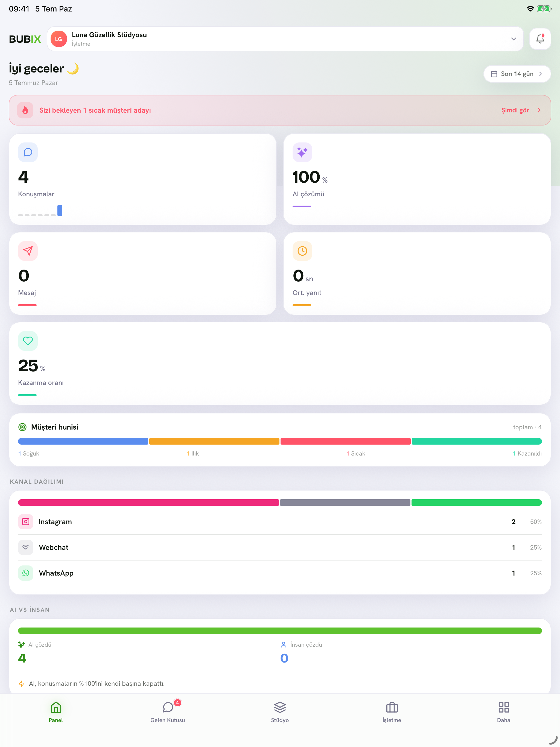Click the Wi-Fi status icon
The width and height of the screenshot is (560, 747).
(530, 9)
